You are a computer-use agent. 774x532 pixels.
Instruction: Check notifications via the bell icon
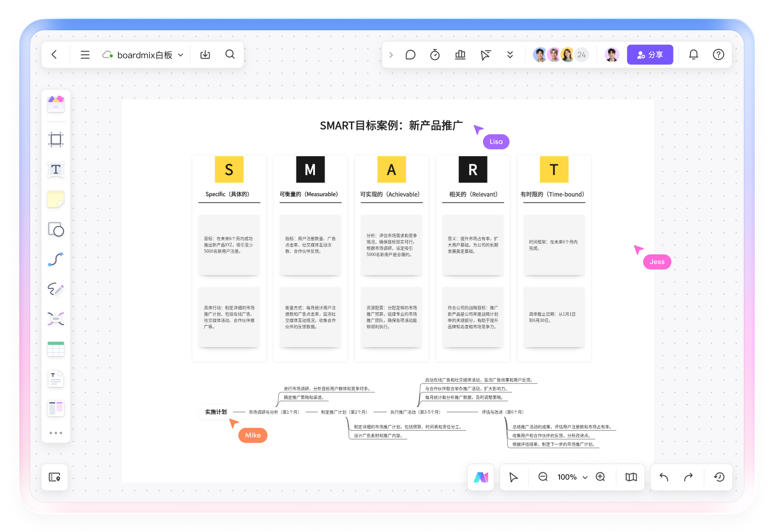click(693, 54)
